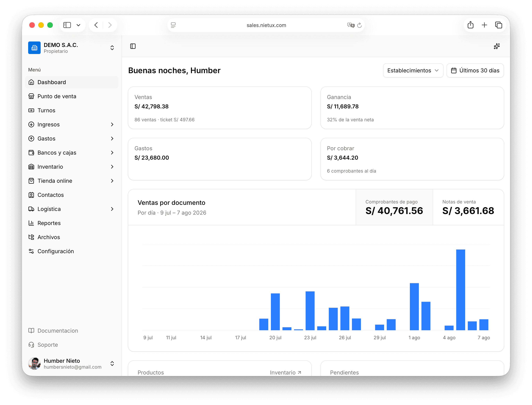532x405 pixels.
Task: Click the Safari page reader icon
Action: (x=173, y=25)
